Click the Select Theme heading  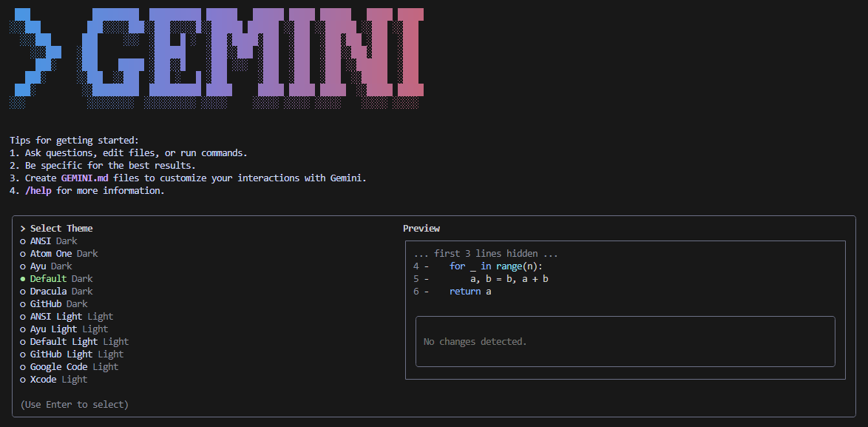pyautogui.click(x=61, y=228)
